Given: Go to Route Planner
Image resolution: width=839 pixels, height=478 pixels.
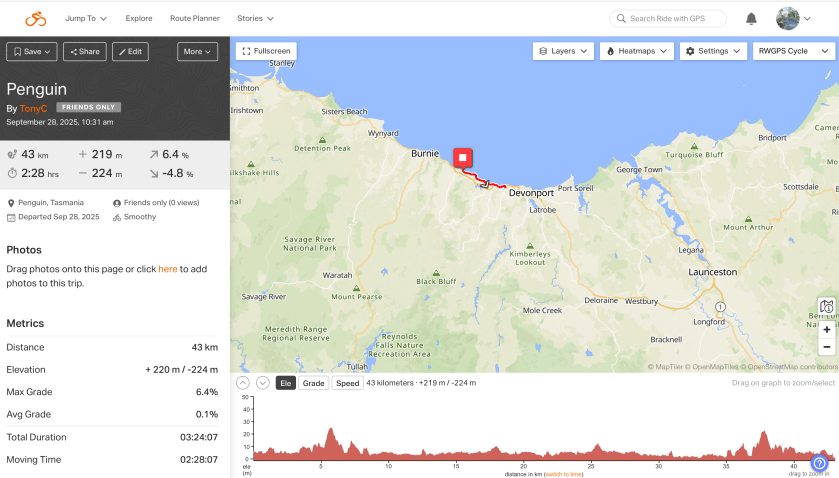Looking at the screenshot, I should point(194,18).
